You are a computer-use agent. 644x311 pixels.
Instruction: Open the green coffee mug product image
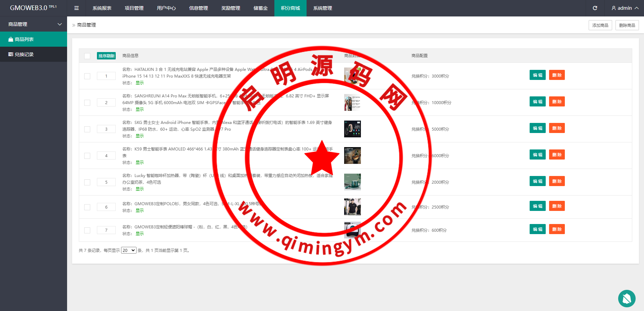click(x=352, y=182)
